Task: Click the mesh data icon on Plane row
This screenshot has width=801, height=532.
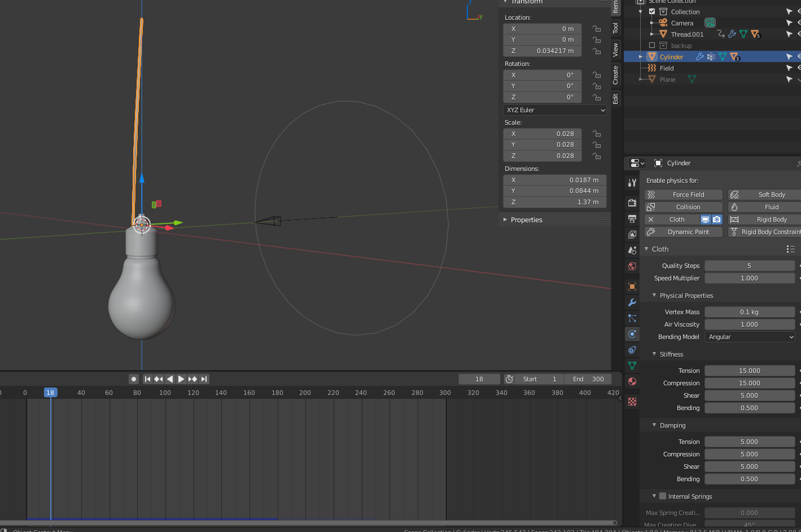Action: tap(691, 79)
